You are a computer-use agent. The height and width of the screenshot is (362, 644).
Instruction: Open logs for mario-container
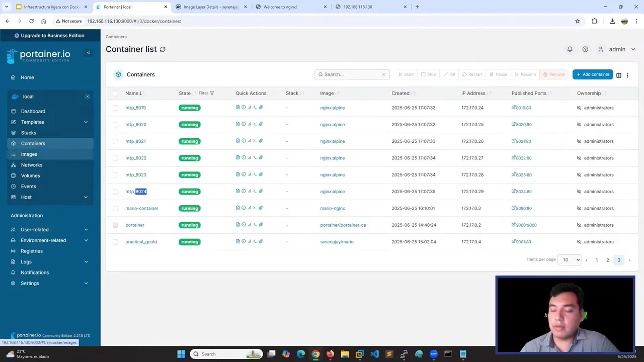point(238,208)
